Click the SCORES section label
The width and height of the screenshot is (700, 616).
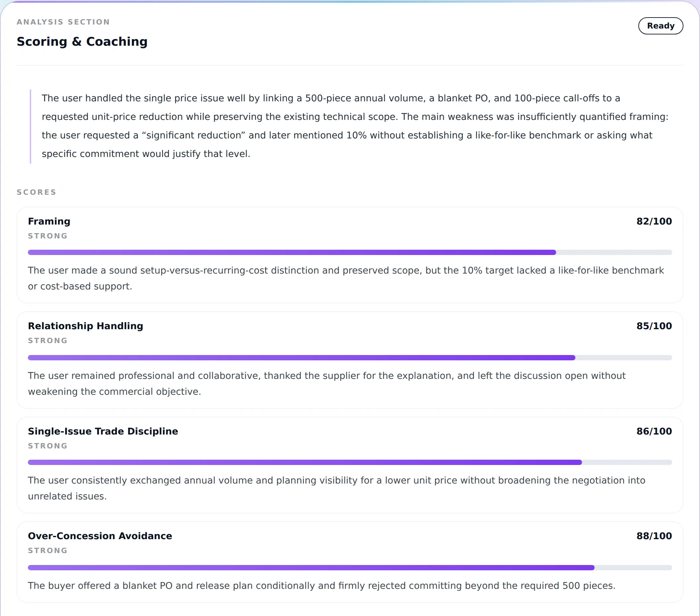36,192
